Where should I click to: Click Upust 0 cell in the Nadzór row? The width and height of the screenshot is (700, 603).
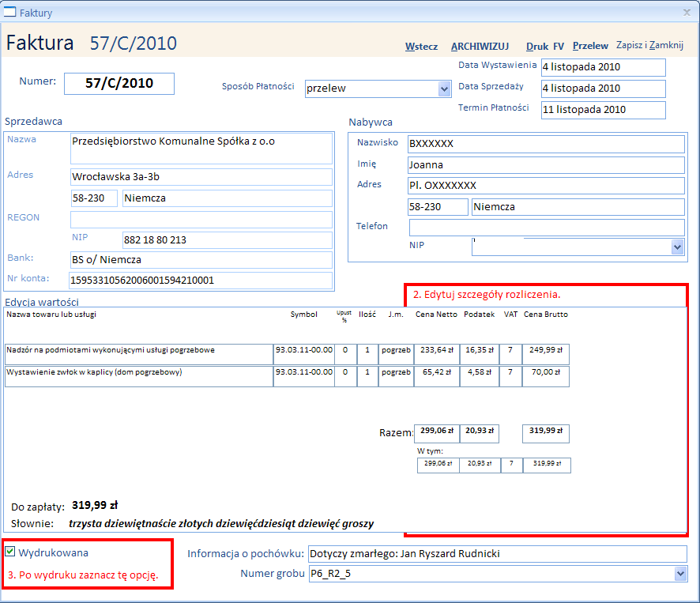tap(345, 354)
